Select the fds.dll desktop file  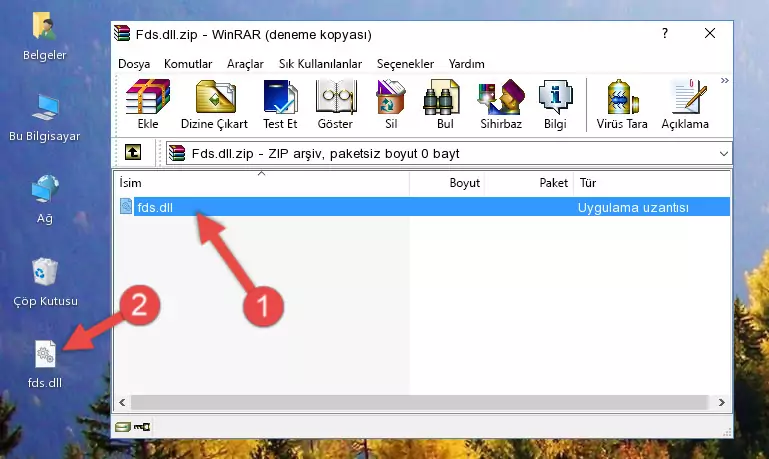(45, 364)
